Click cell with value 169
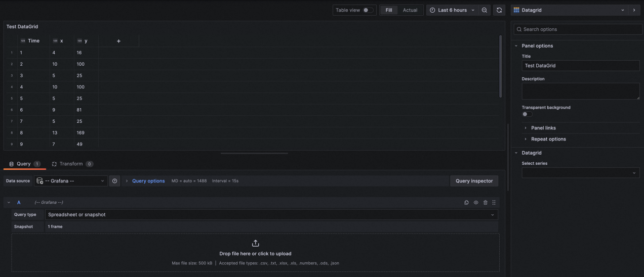 click(86, 133)
